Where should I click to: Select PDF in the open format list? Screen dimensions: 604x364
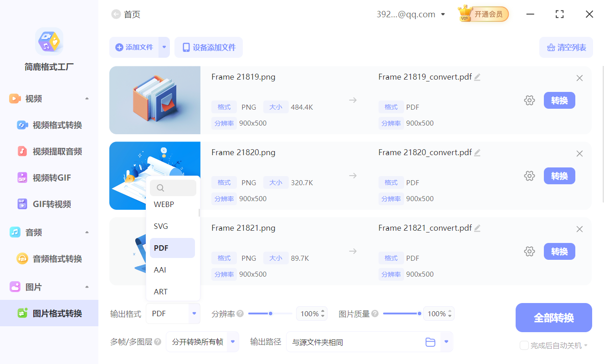(172, 248)
